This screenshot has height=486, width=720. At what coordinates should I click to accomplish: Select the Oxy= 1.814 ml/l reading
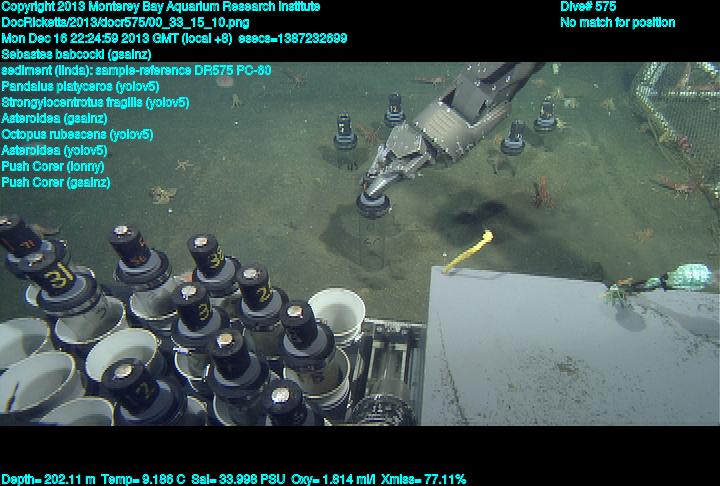pyautogui.click(x=333, y=480)
